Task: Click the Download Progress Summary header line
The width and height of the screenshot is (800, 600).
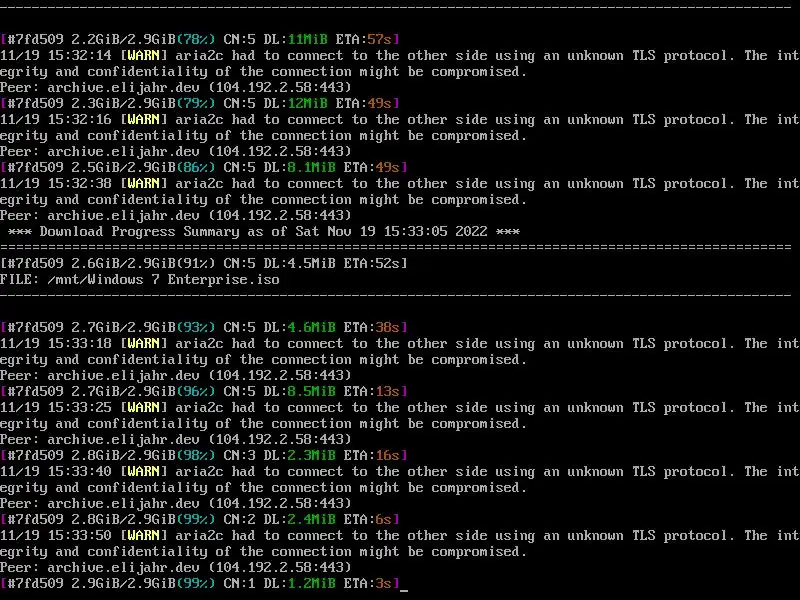Action: [x=264, y=231]
